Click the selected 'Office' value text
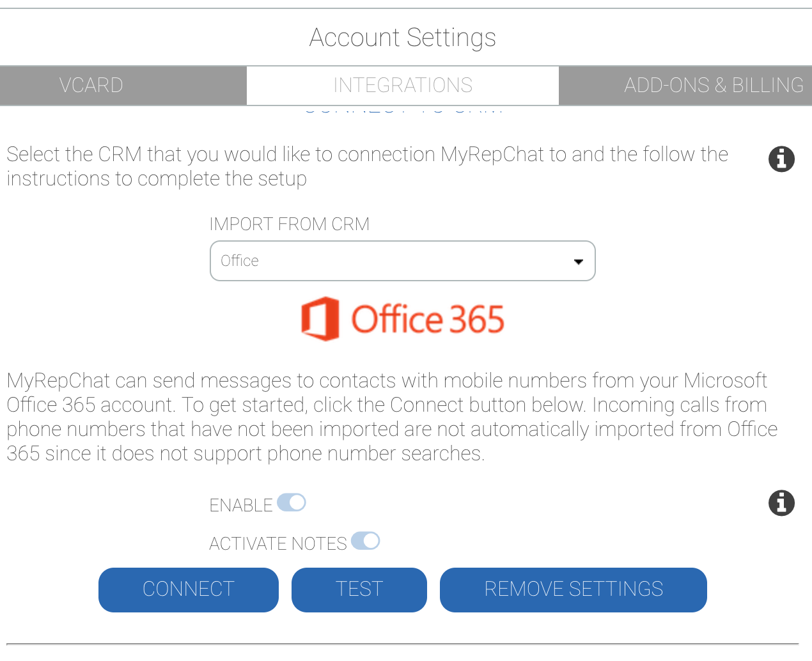The image size is (812, 661). click(240, 261)
